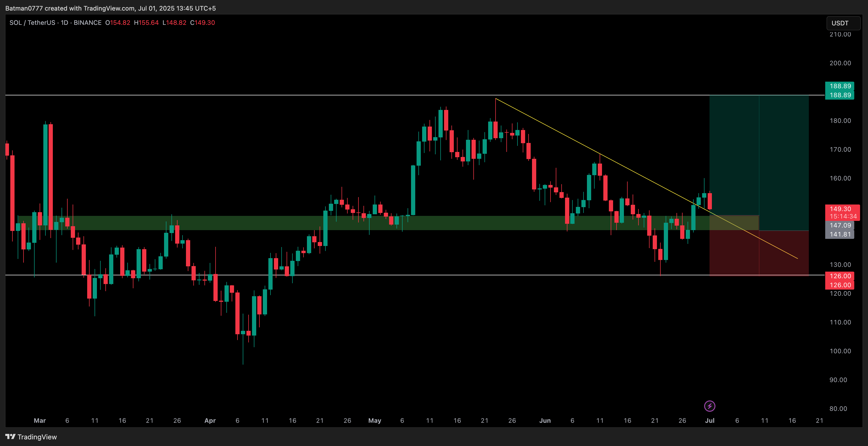Click the Jul label on the time axis

(x=710, y=420)
